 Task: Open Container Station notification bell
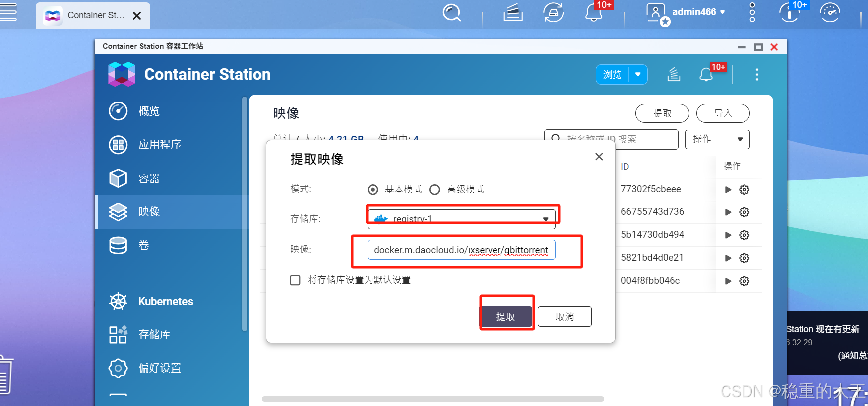pos(706,75)
